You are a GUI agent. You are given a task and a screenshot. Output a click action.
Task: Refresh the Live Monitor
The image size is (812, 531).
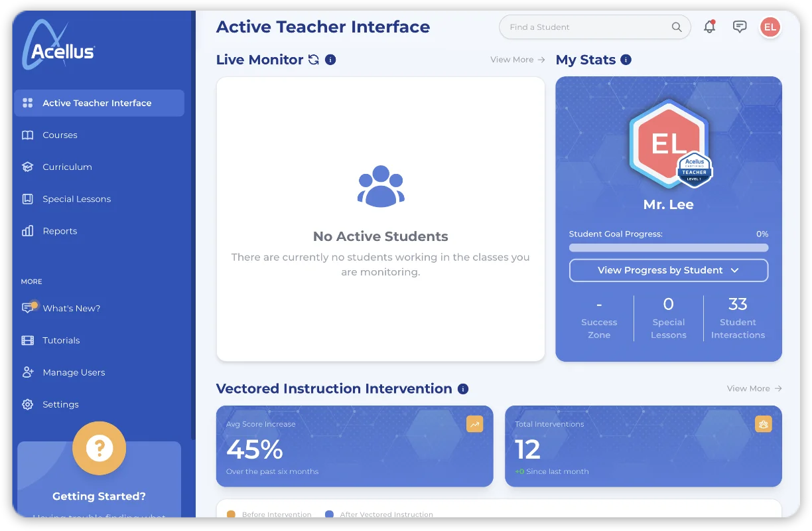click(314, 60)
